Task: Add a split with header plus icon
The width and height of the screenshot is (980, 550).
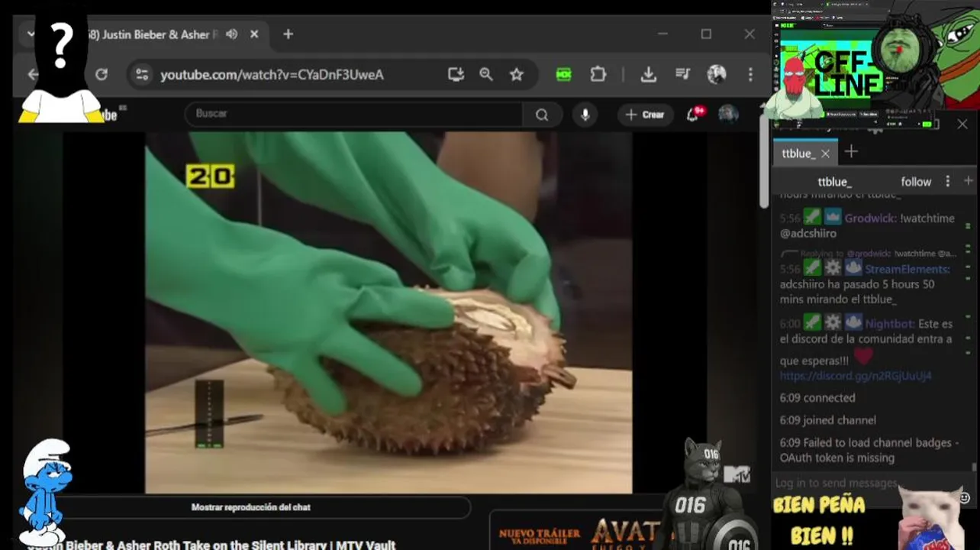Action: (969, 180)
